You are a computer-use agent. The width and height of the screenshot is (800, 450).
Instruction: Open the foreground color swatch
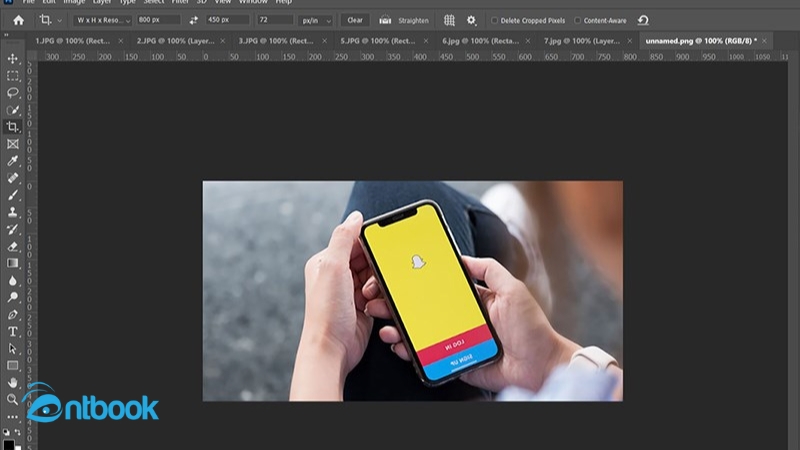[x=8, y=444]
